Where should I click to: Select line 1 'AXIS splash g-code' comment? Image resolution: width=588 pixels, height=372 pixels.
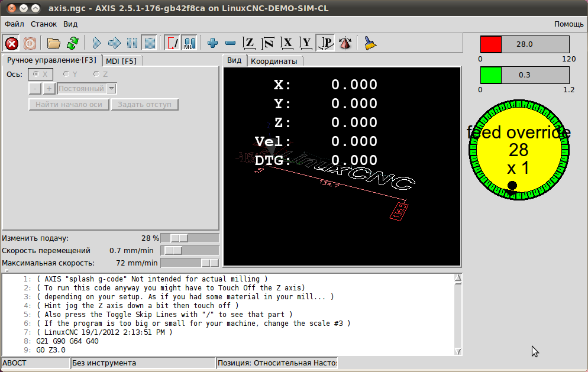[x=152, y=279]
